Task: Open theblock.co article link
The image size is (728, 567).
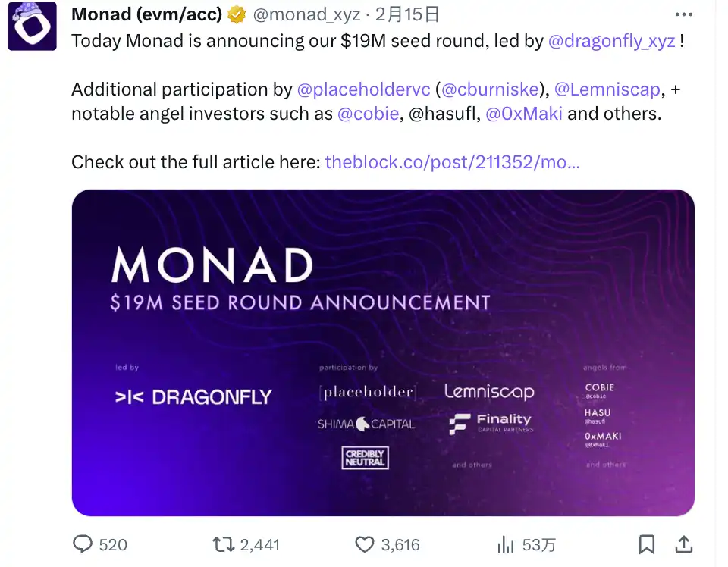Action: (x=452, y=162)
